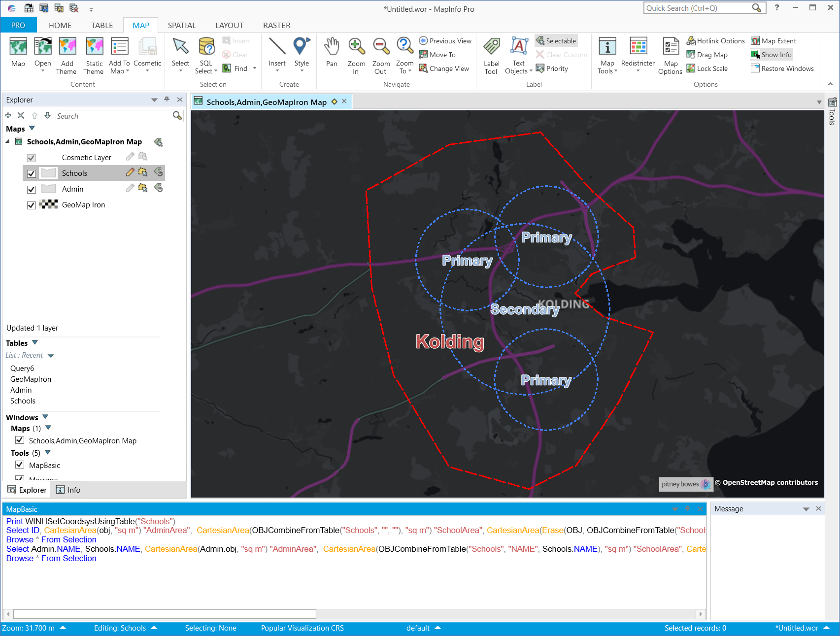The width and height of the screenshot is (840, 636).
Task: Click the Schools layer style swatch
Action: [x=49, y=173]
